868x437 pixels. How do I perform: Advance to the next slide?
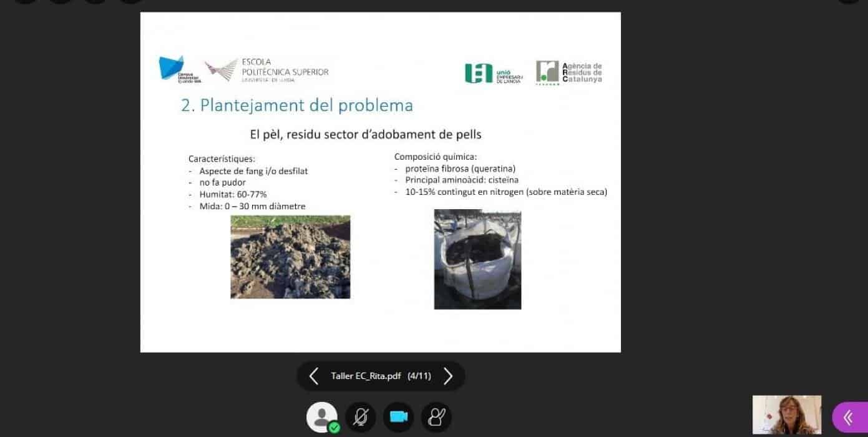(448, 376)
